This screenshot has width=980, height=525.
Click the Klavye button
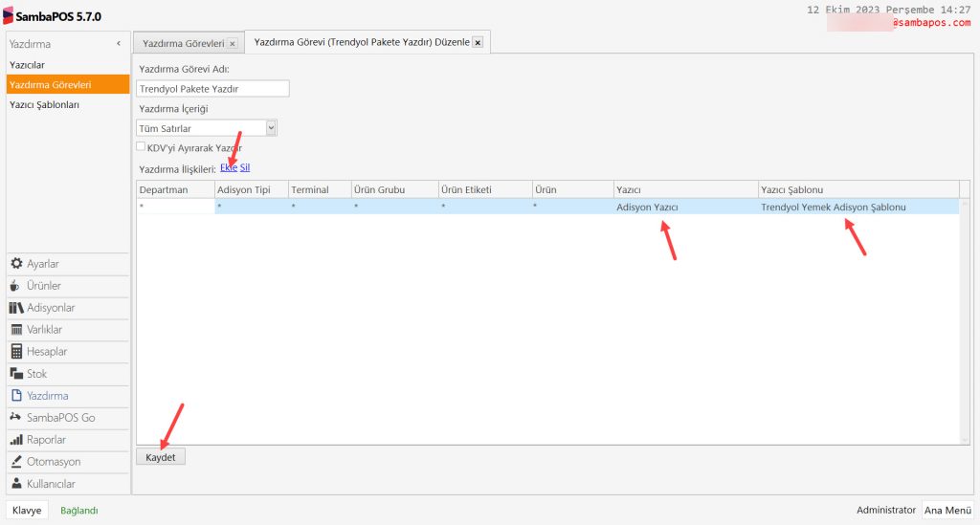(x=27, y=510)
